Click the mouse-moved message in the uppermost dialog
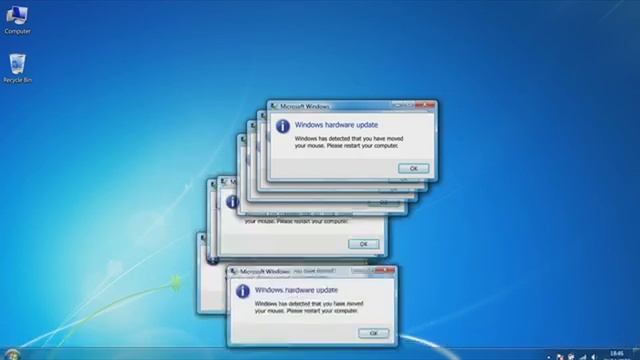The image size is (640, 360). [349, 142]
